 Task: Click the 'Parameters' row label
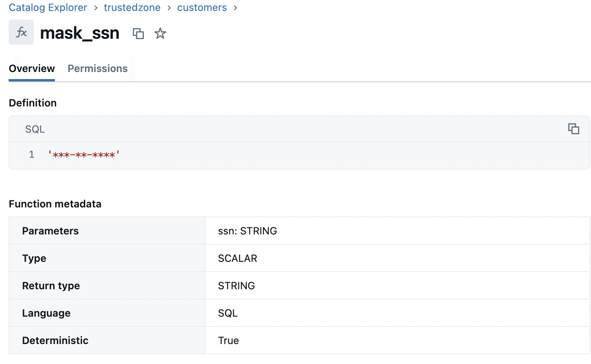pos(51,231)
